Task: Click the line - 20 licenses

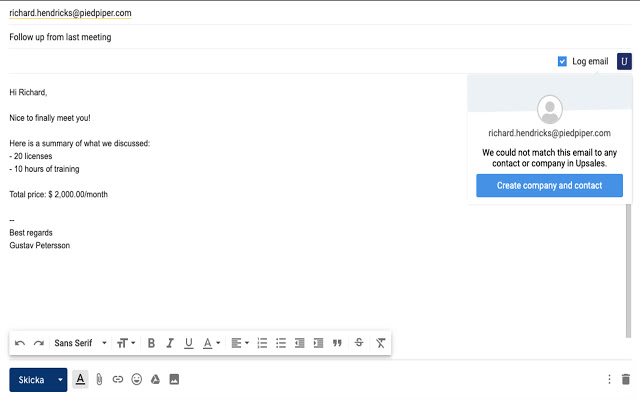Action: click(x=31, y=156)
